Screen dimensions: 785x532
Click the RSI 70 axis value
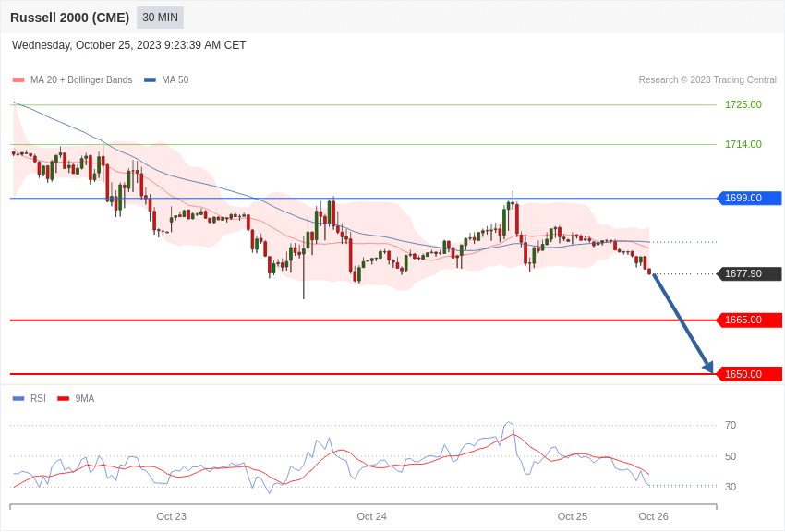[x=731, y=425]
